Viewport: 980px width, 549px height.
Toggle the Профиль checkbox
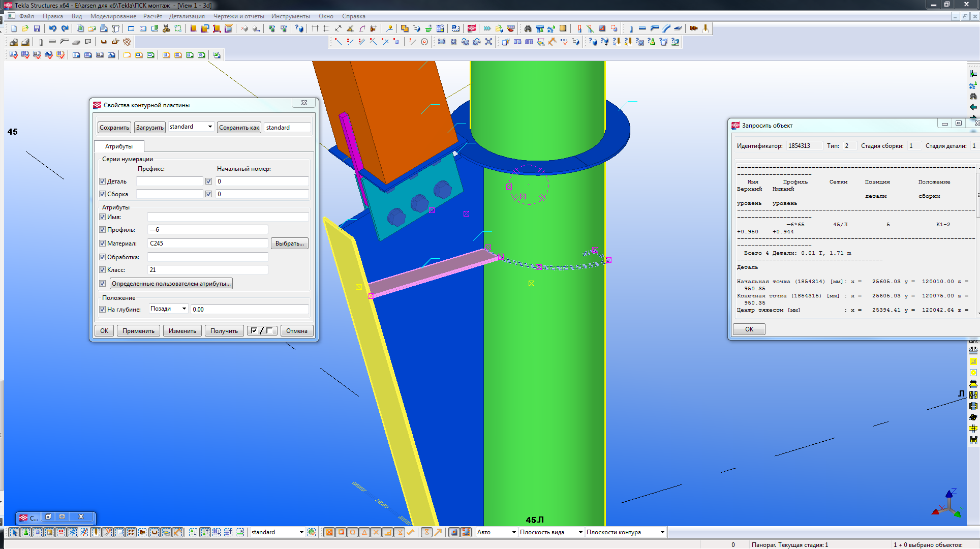[102, 230]
